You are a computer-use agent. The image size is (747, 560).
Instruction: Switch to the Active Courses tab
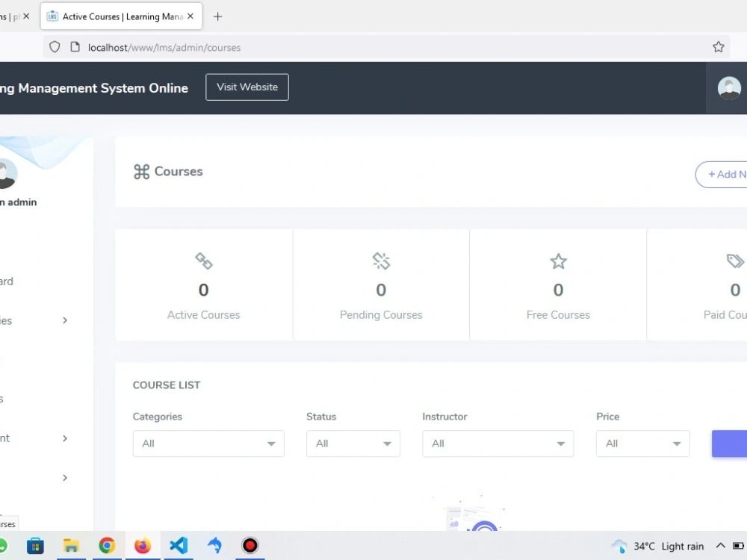point(122,16)
